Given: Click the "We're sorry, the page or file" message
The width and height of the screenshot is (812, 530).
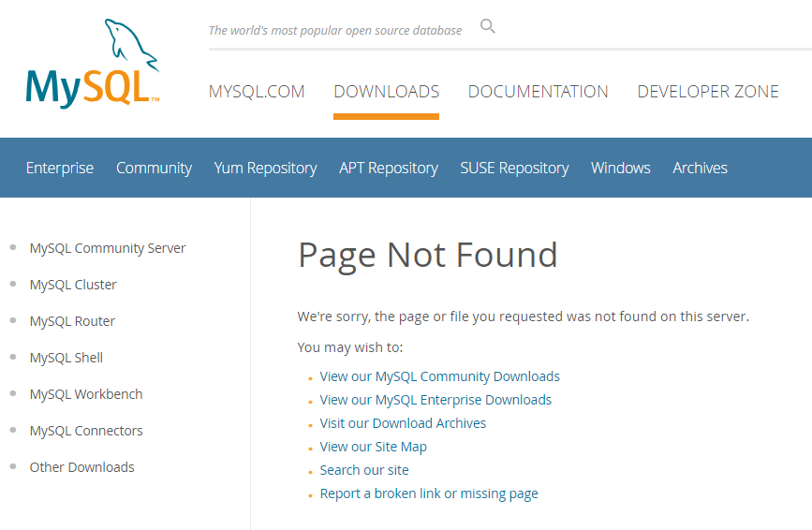Looking at the screenshot, I should tap(523, 317).
